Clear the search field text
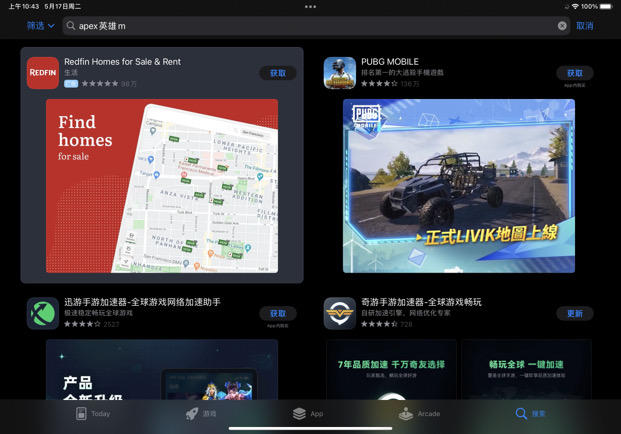This screenshot has height=434, width=621. (x=562, y=26)
